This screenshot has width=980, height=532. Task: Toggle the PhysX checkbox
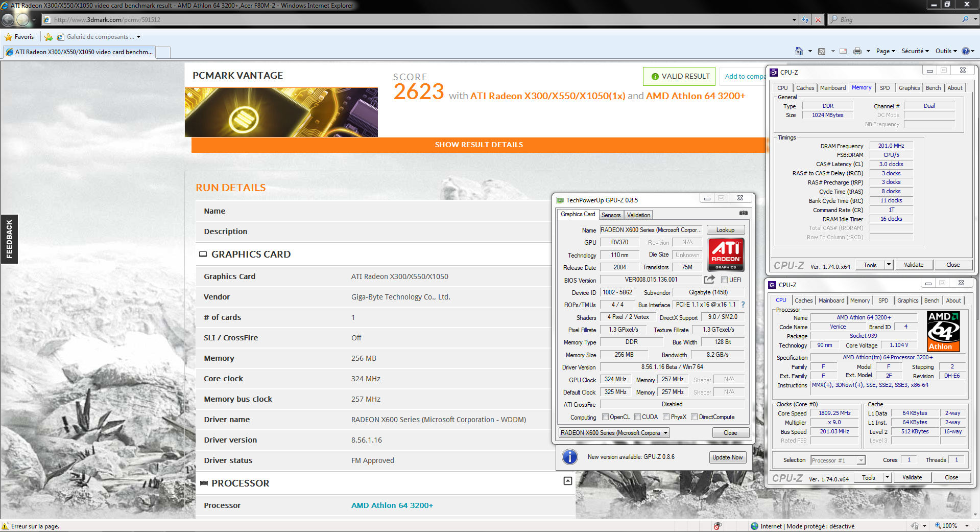tap(666, 417)
